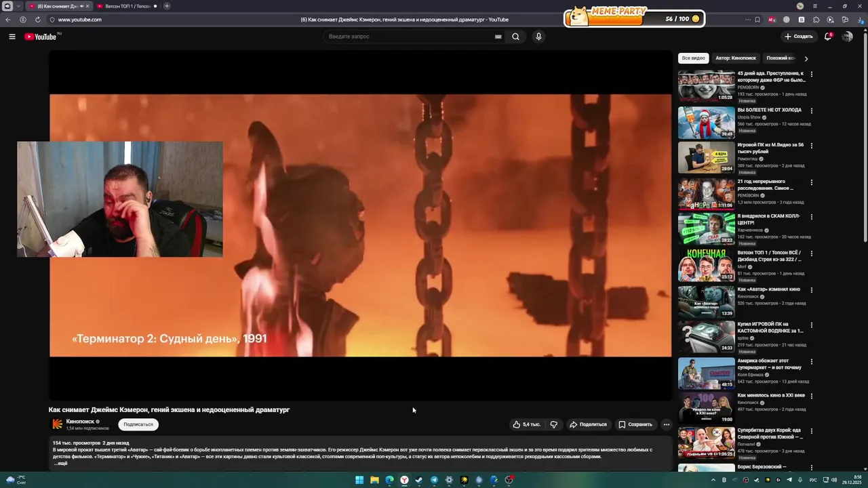Screen dimensions: 868x488
Task: Open menu for 'ВЫ БОЛЕЕТЕ НЕ ОТ ХОЛОДА' video
Action: tap(811, 110)
